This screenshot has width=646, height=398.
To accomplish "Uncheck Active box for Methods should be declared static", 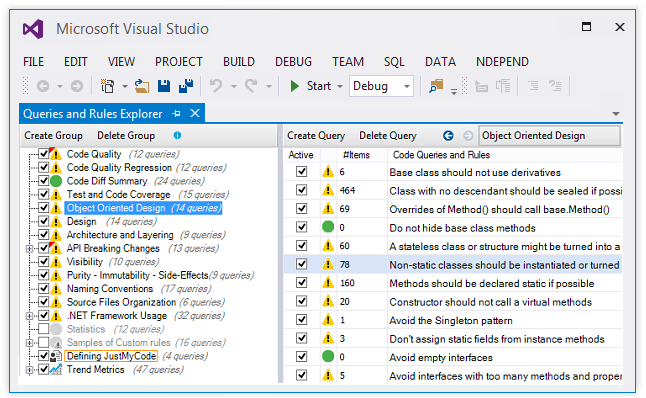I will [302, 282].
